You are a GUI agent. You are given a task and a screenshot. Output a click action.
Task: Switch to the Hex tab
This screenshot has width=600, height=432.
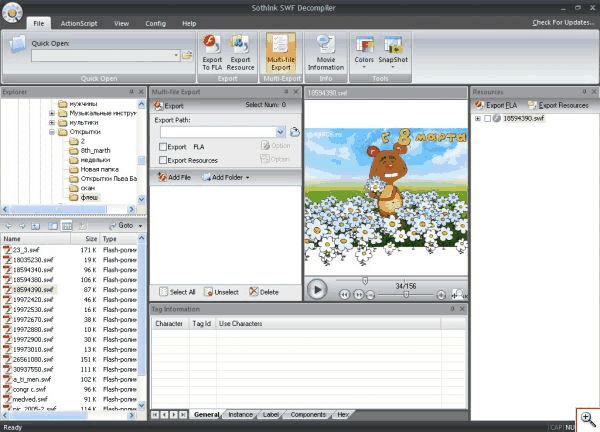343,414
